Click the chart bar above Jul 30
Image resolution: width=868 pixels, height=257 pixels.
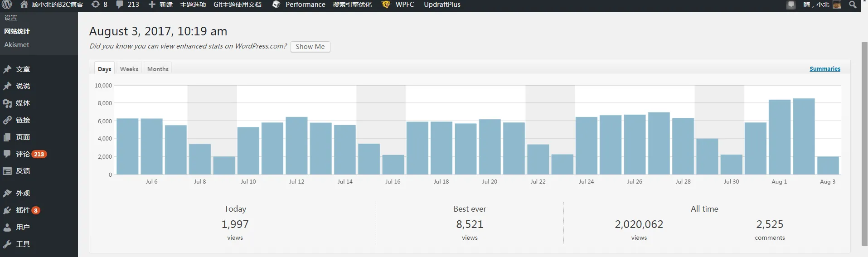(x=731, y=165)
